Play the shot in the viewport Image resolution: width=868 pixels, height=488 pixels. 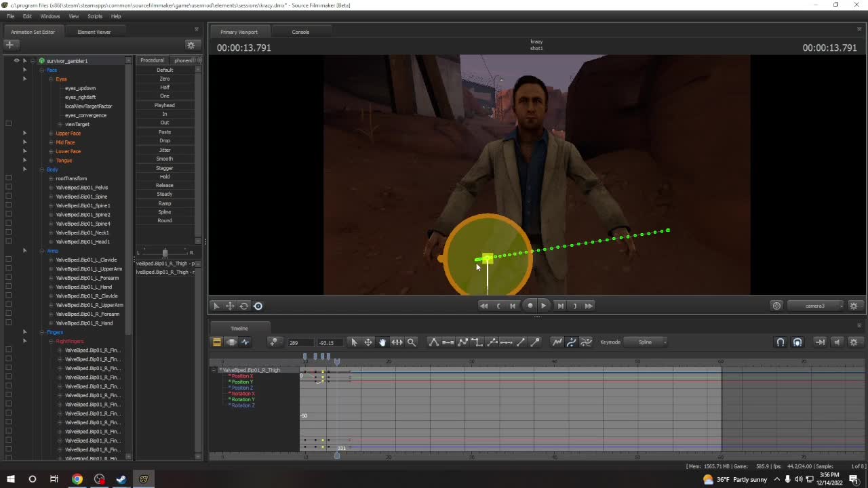[544, 306]
